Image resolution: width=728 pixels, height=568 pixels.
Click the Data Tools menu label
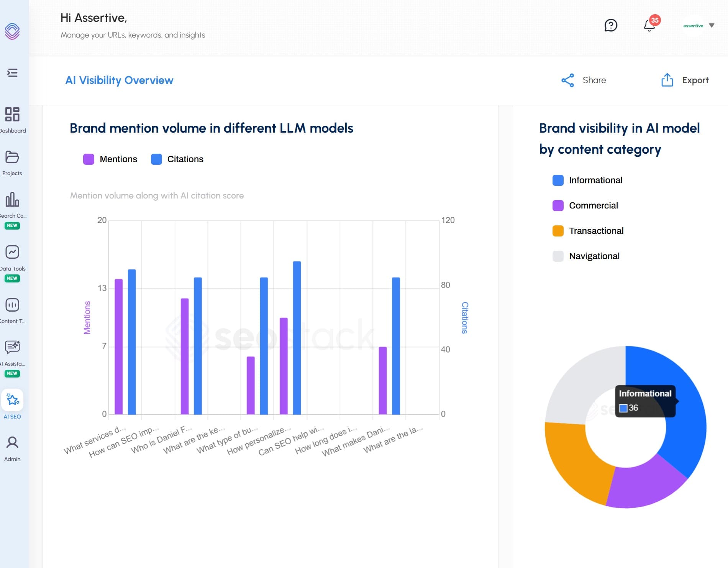(x=13, y=269)
